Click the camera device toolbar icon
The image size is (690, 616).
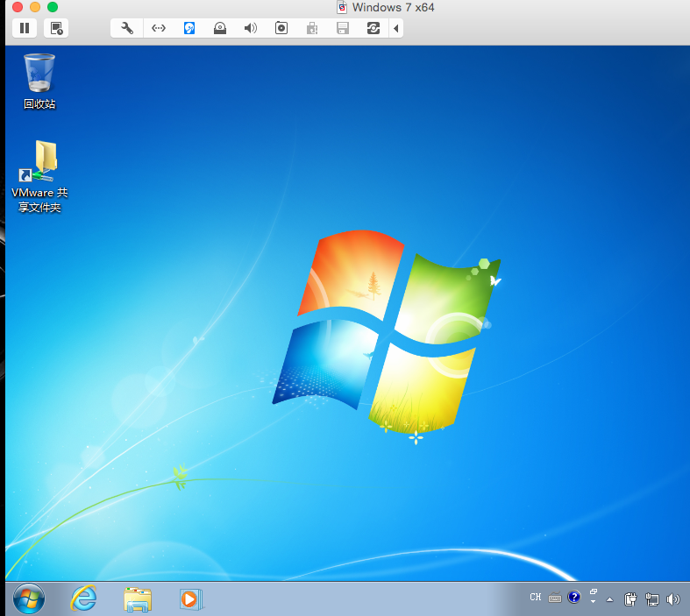(x=281, y=29)
